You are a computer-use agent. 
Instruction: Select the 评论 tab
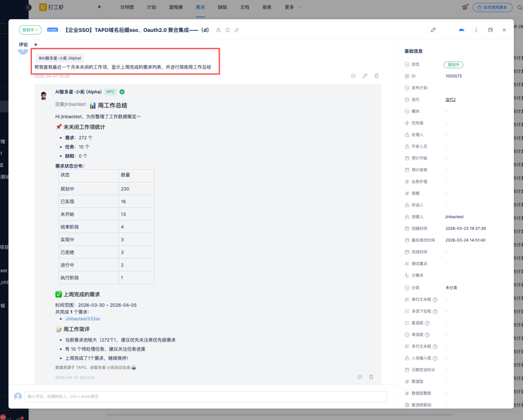(23, 45)
